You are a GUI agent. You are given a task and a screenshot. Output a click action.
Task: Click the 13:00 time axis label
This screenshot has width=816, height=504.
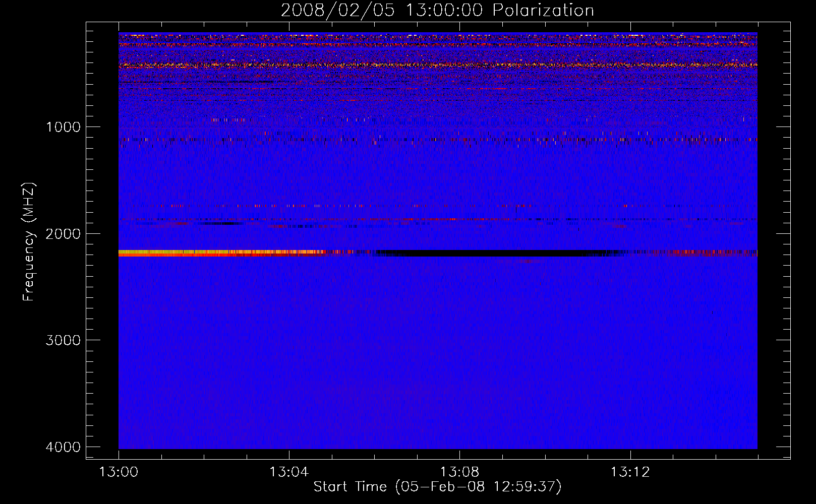click(x=119, y=472)
